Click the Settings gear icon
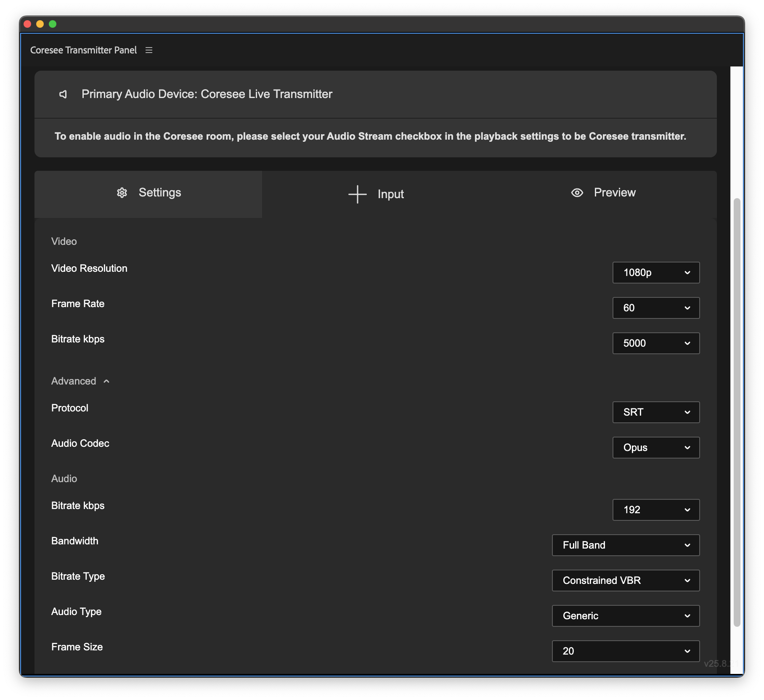 (122, 193)
